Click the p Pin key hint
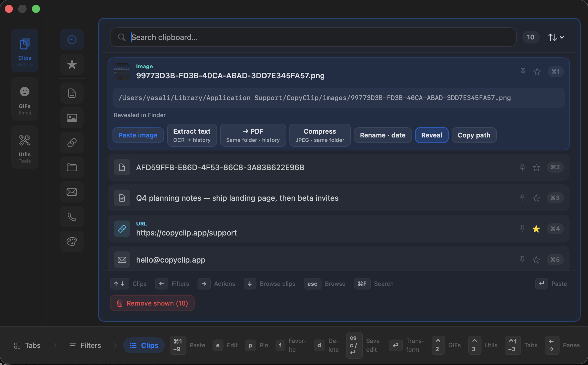 [x=257, y=345]
